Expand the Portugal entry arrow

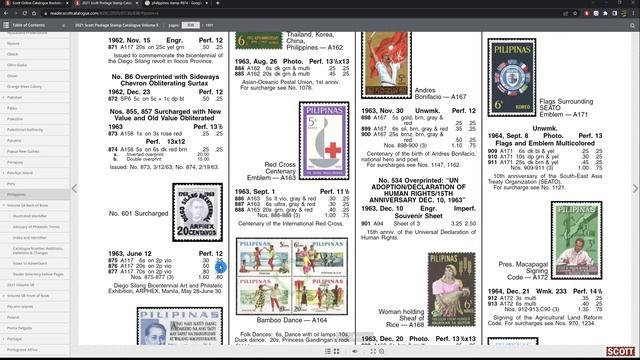(x=4, y=339)
